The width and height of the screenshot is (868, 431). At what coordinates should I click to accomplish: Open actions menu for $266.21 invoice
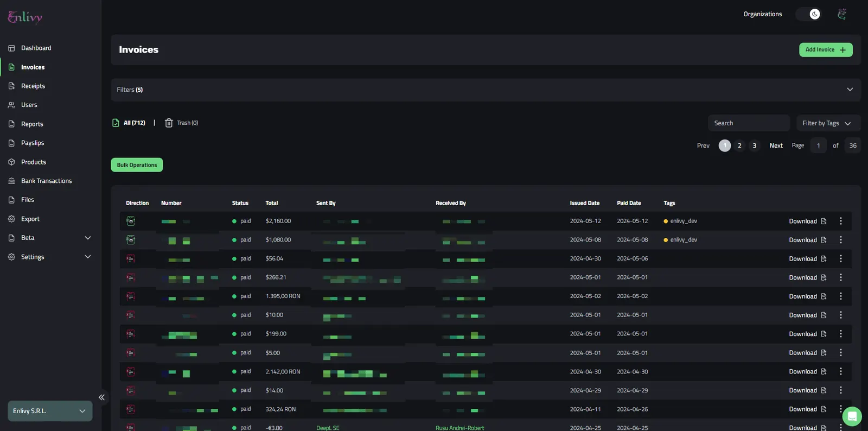[x=841, y=277]
